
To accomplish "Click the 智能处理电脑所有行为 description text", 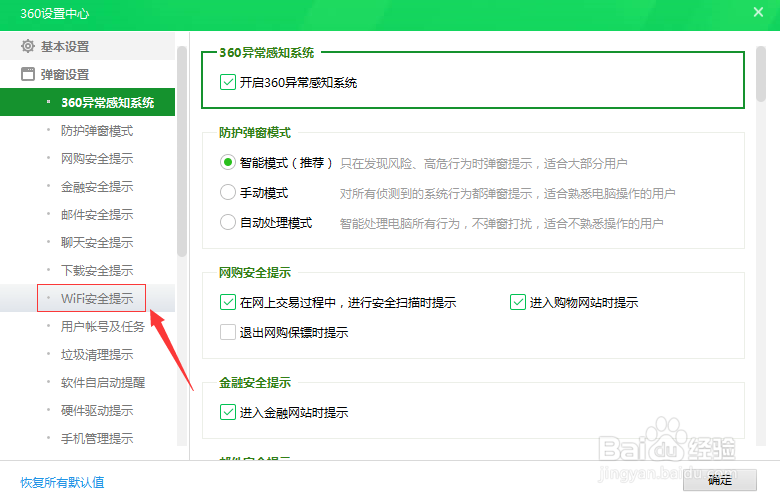I will tap(501, 223).
